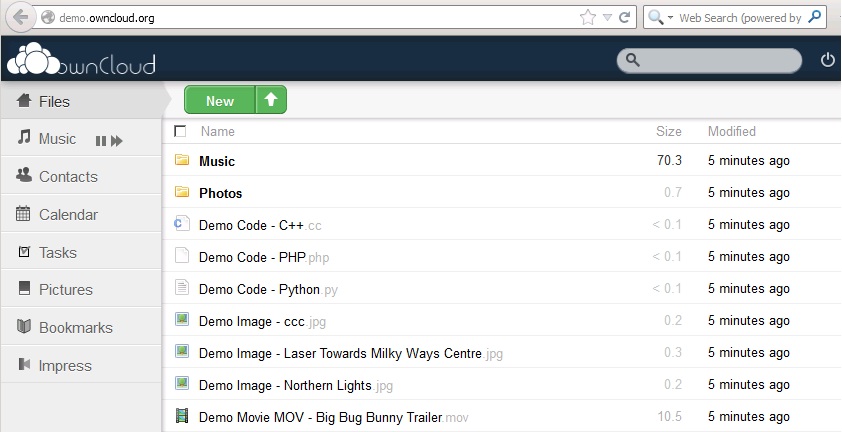The image size is (842, 432).
Task: Pause the music in sidebar player
Action: coord(100,141)
